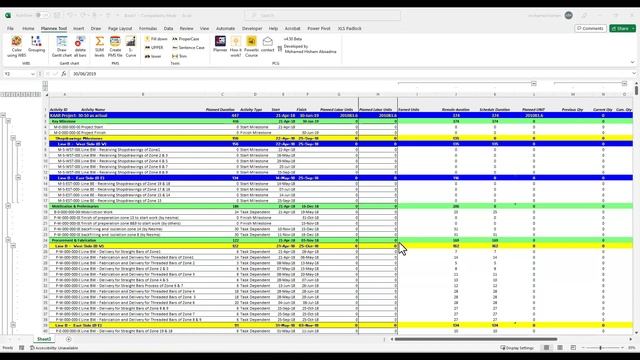Viewport: 640px width, 360px height.
Task: Click the Ready status bar indicator
Action: 8,348
